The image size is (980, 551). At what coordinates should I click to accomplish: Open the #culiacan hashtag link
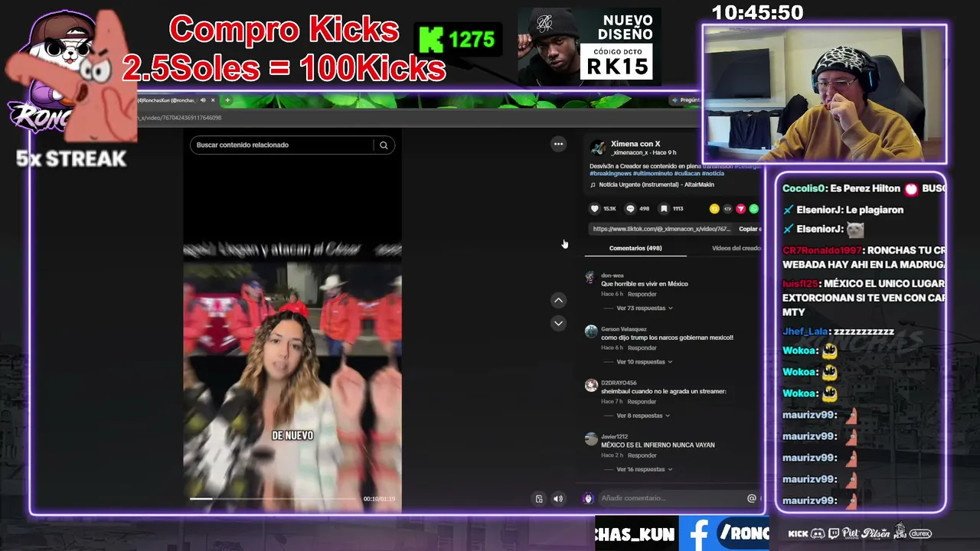pyautogui.click(x=687, y=174)
